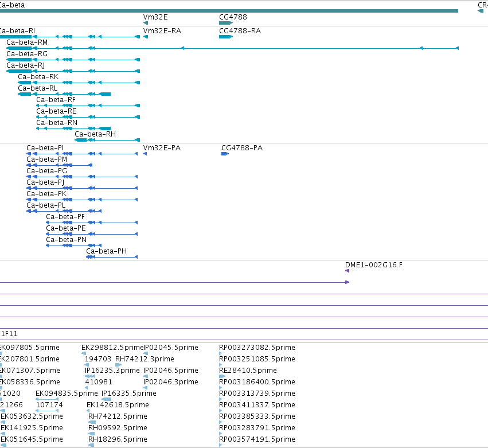Select the "410981" label
488x448 pixels.
(x=99, y=382)
